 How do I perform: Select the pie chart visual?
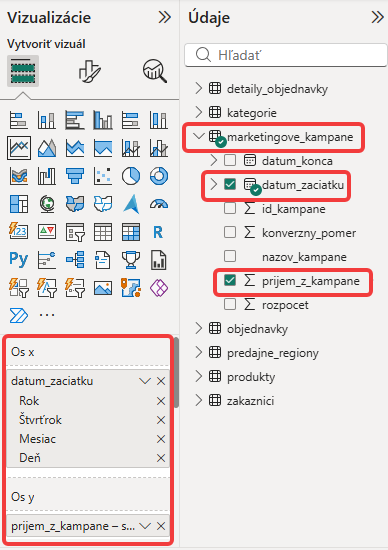click(x=131, y=176)
